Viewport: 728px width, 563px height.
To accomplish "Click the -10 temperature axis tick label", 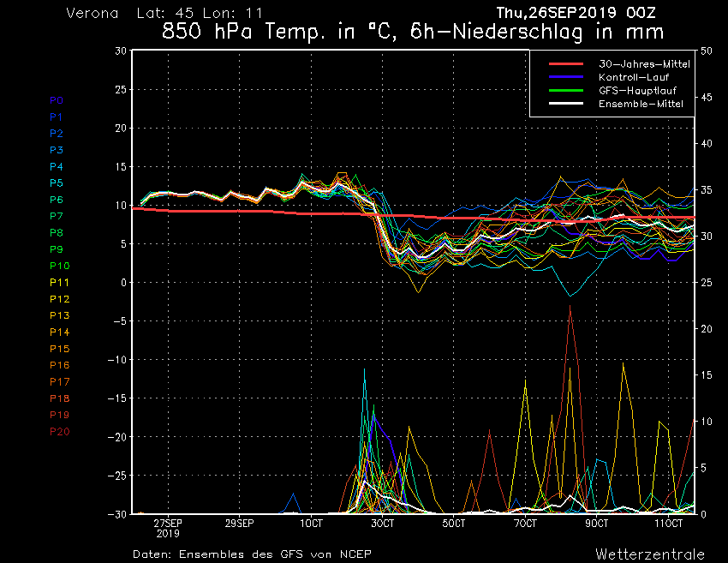I will click(116, 360).
